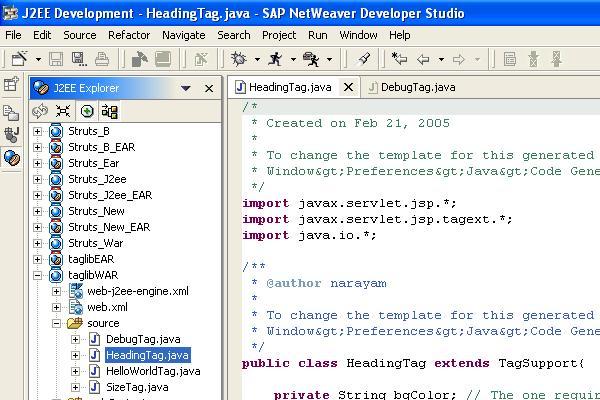Click collapse-all icon in J2EE Explorer toolbar
The height and width of the screenshot is (400, 600).
[63, 111]
